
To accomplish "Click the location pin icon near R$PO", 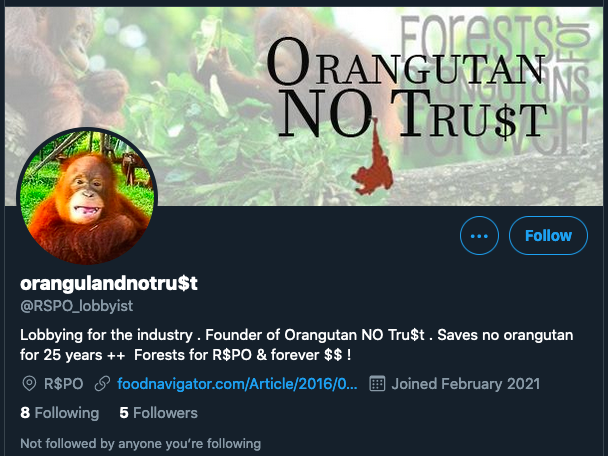I will pos(29,384).
